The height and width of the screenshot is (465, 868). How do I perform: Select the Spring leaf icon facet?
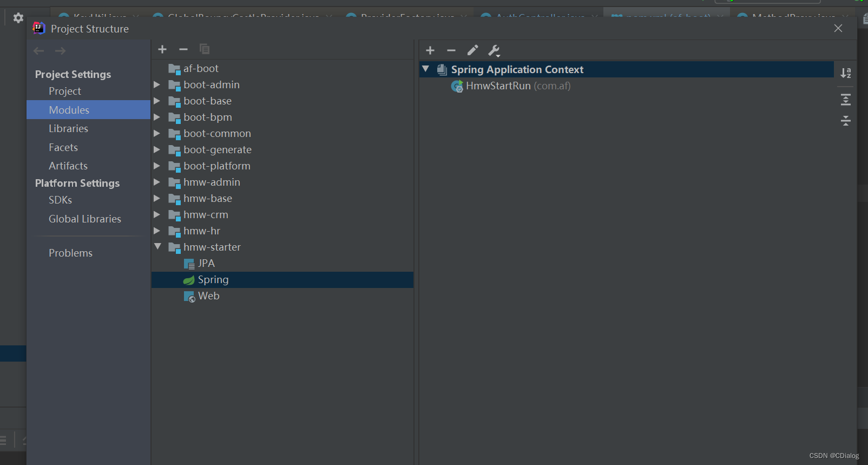click(189, 280)
